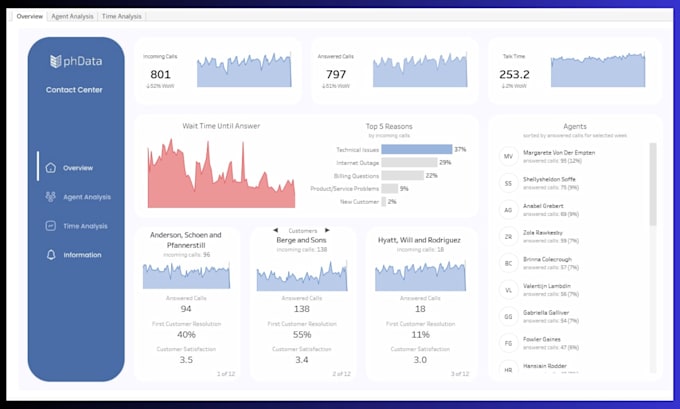Viewport: 680px width, 409px height.
Task: Click the Billing Questions bar
Action: (x=402, y=175)
